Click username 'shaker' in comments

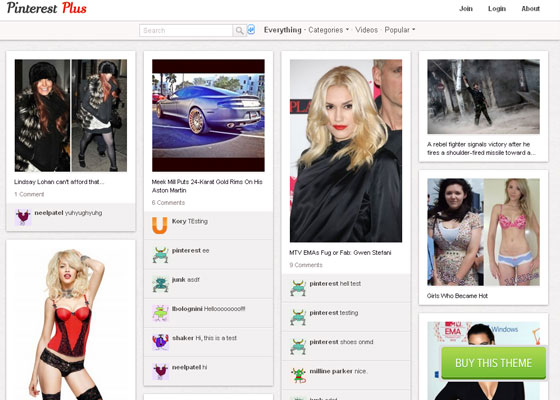tap(183, 338)
